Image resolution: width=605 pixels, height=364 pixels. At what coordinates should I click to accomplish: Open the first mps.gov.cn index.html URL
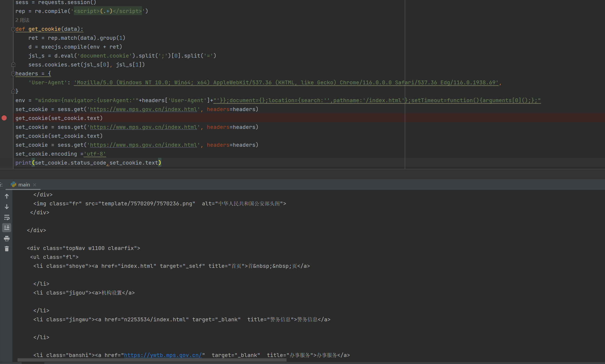[143, 109]
